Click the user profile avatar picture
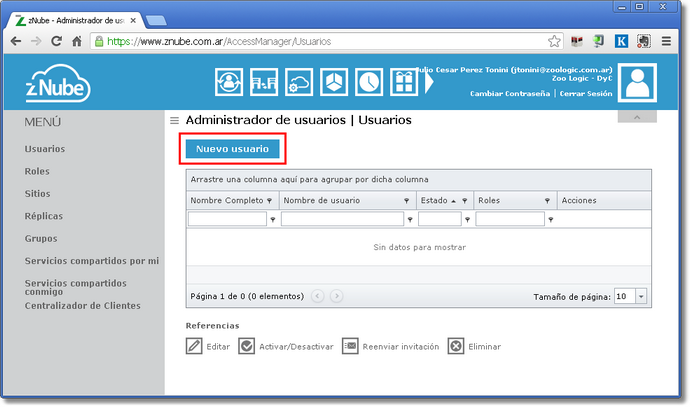 pyautogui.click(x=637, y=82)
